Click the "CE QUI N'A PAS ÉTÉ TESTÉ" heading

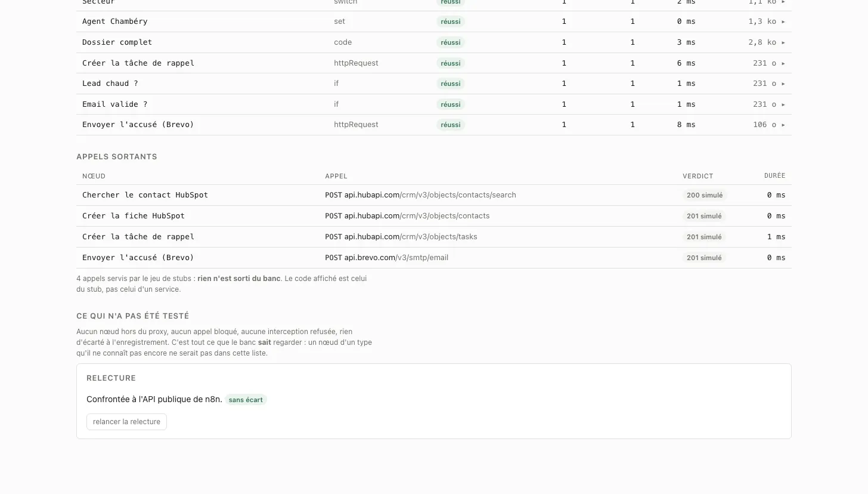point(132,316)
